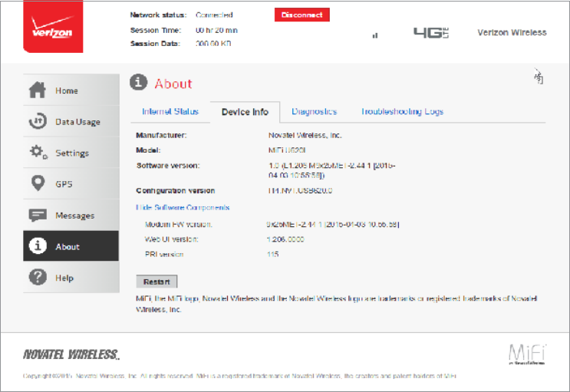Viewport: 570px width, 392px height.
Task: Go to the Settings page
Action: (71, 153)
